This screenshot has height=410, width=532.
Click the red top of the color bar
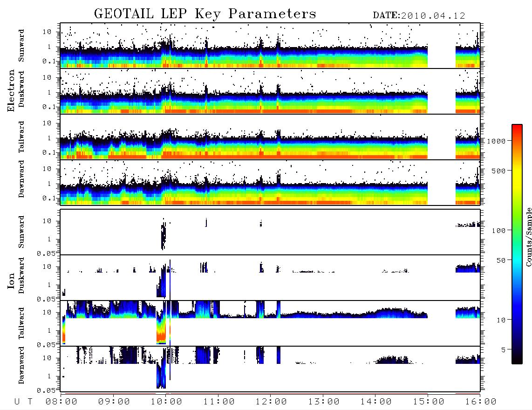pyautogui.click(x=517, y=130)
